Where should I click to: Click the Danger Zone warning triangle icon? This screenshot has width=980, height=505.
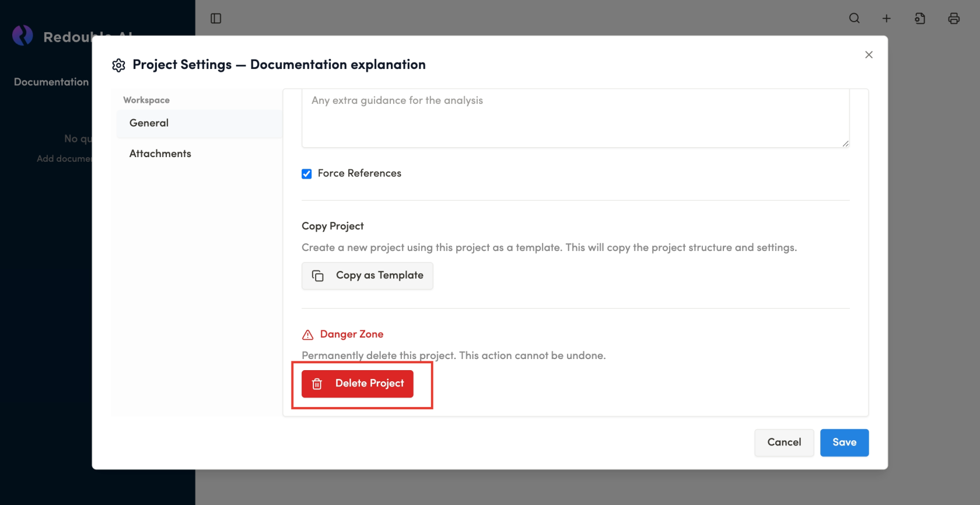coord(307,335)
